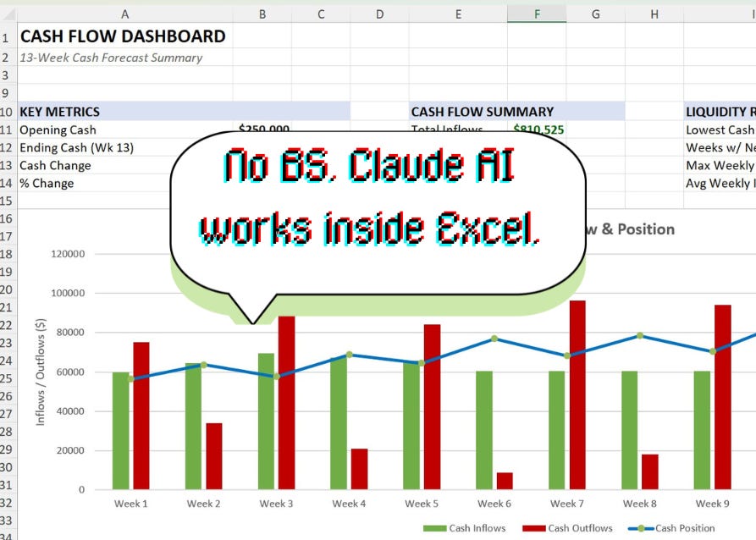
Task: Click the 60000 axis label
Action: [70, 372]
